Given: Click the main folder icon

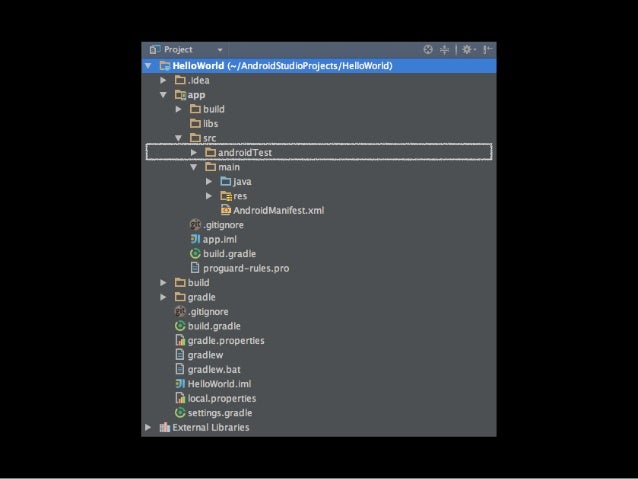Looking at the screenshot, I should pyautogui.click(x=210, y=167).
